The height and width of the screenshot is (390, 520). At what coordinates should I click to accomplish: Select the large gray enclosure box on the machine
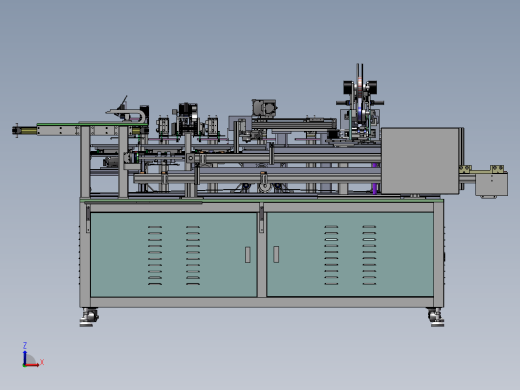click(x=420, y=161)
